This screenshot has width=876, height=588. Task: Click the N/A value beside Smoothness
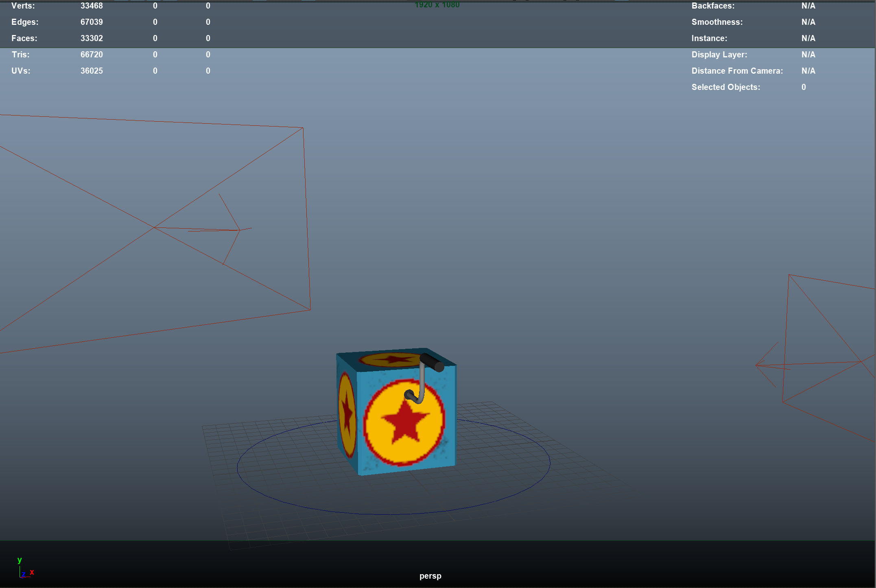point(808,22)
